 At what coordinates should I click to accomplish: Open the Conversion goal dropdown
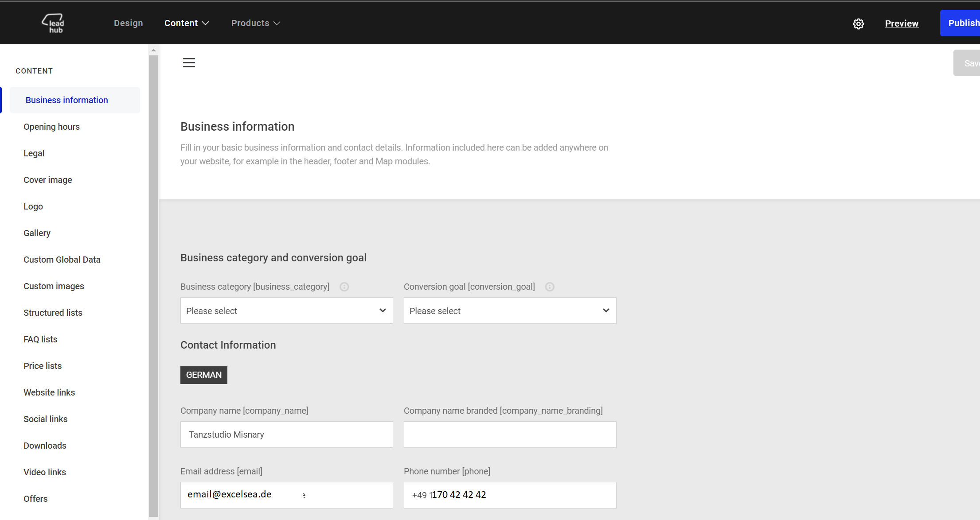510,310
